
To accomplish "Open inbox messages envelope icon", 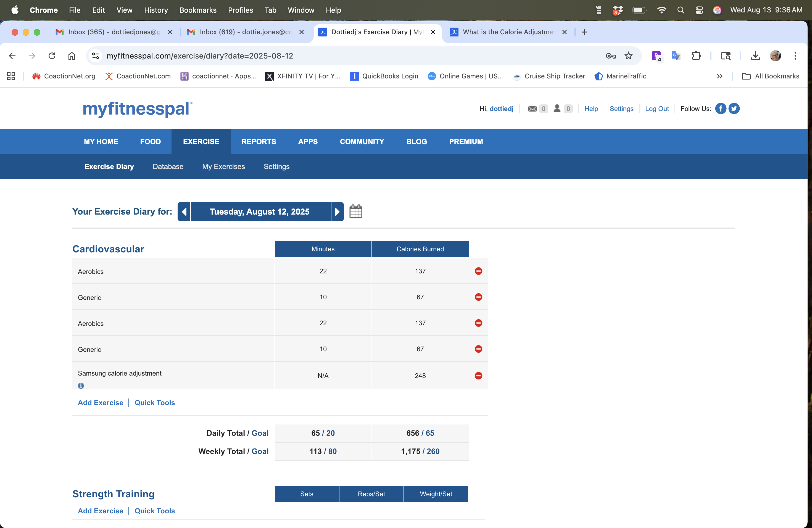I will click(x=532, y=109).
